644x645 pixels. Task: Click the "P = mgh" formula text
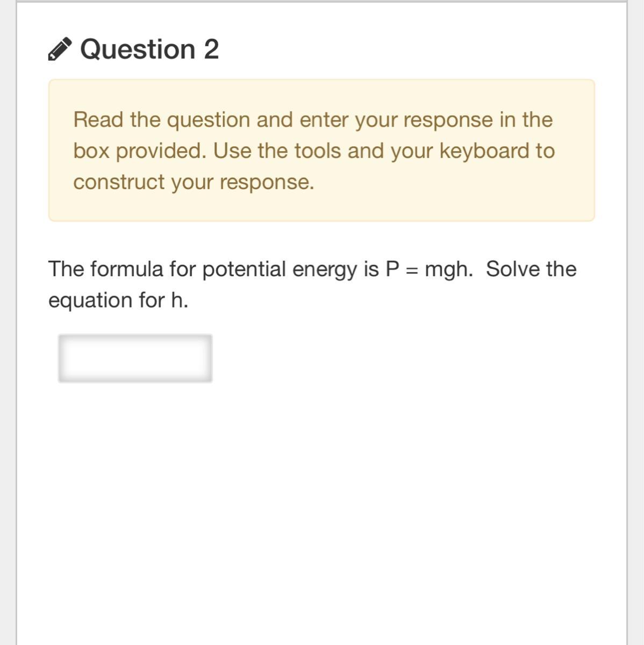(429, 269)
